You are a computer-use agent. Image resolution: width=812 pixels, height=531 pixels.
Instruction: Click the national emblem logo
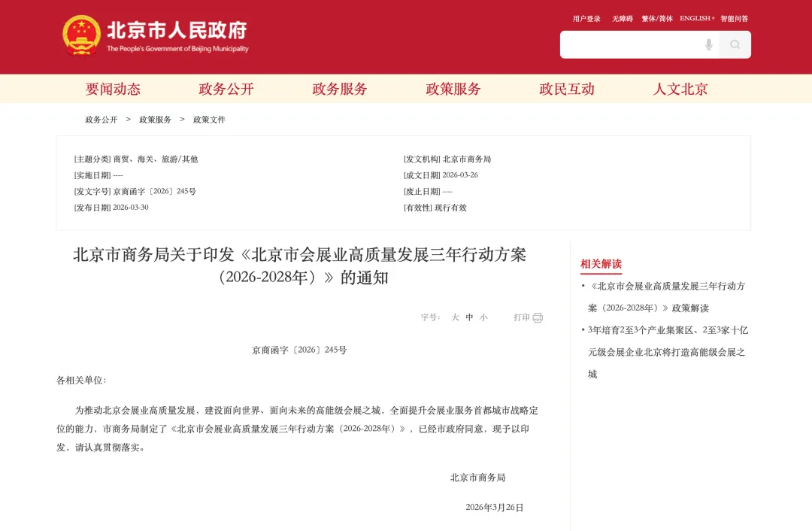(x=81, y=35)
